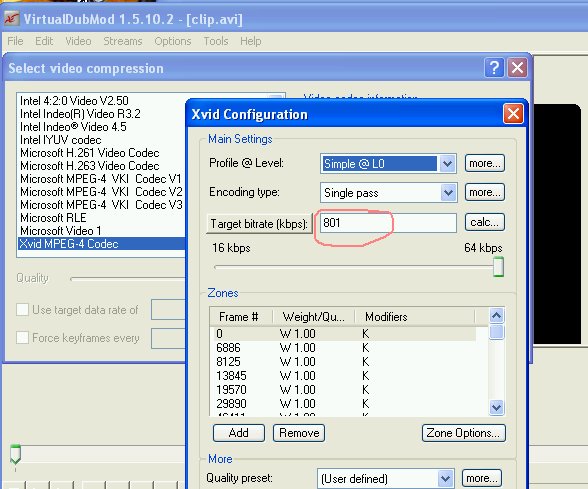Click the help question mark button
Viewport: 588px width, 489px height.
click(x=494, y=68)
